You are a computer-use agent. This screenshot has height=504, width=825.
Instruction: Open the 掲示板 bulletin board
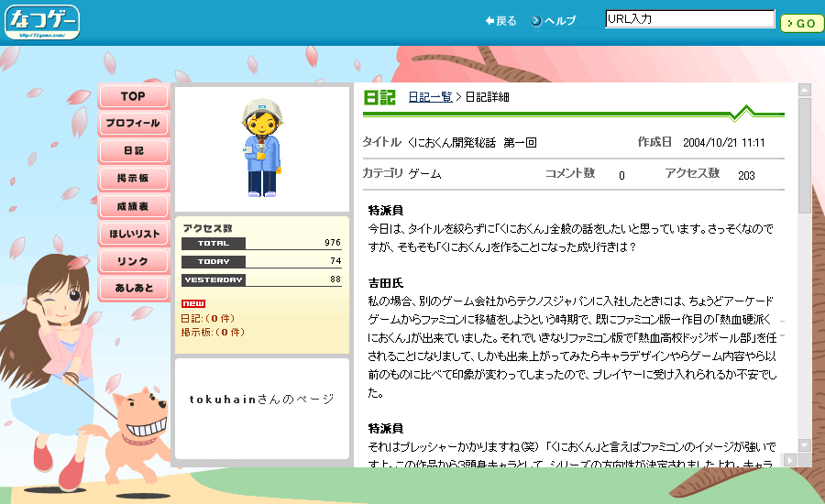click(133, 179)
